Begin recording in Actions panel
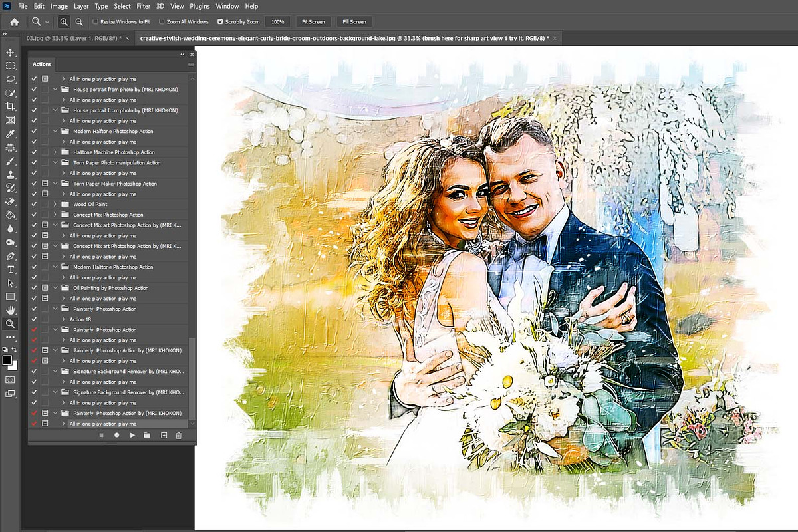798x532 pixels. (x=116, y=435)
